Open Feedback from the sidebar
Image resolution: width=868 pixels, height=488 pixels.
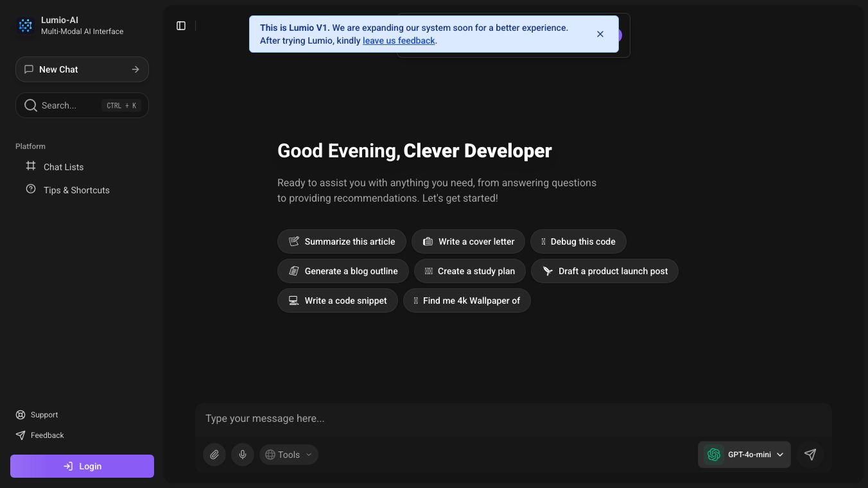(40, 435)
